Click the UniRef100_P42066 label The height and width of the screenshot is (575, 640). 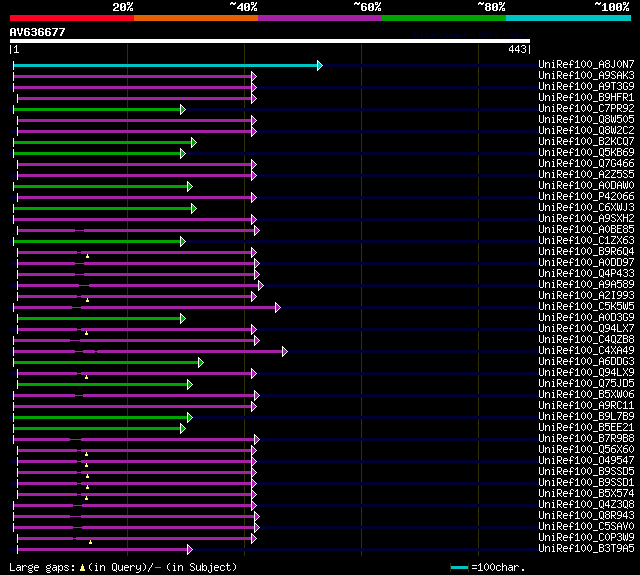point(586,197)
